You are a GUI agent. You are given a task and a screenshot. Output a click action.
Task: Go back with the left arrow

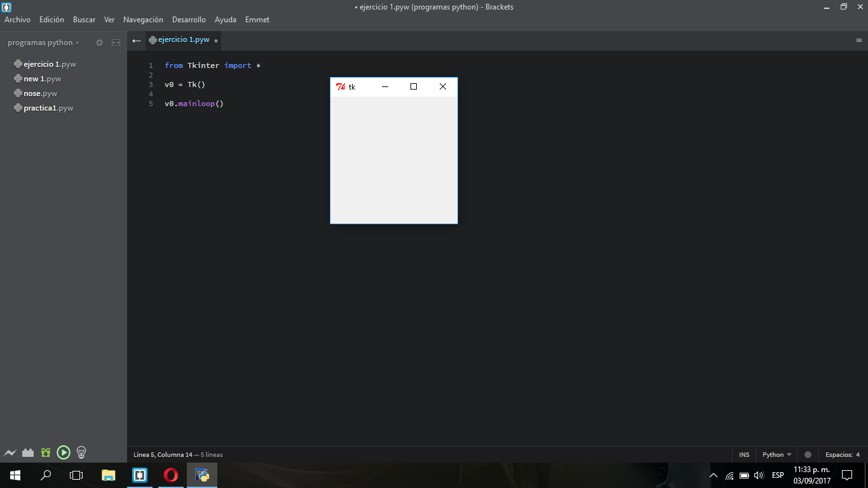click(x=137, y=41)
